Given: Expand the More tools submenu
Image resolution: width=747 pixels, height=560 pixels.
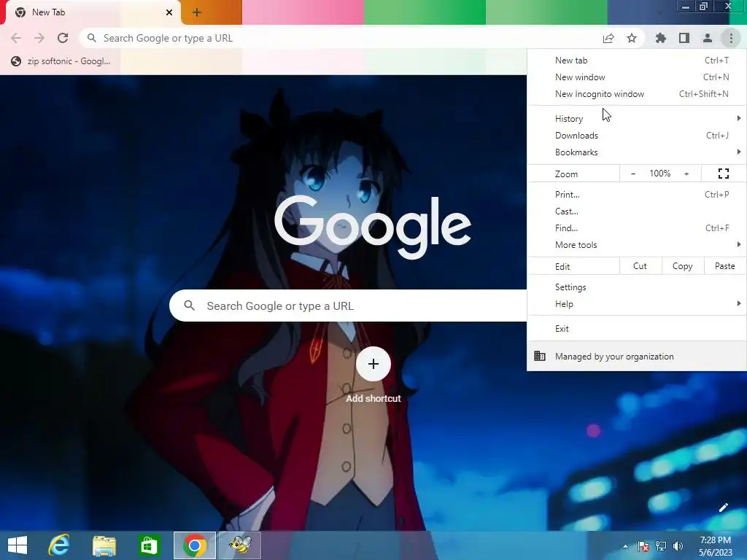Looking at the screenshot, I should click(x=637, y=245).
